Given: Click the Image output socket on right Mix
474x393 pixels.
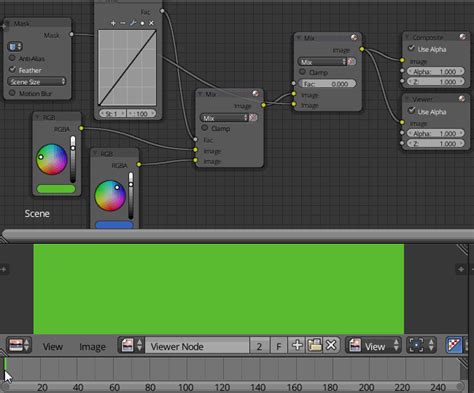Looking at the screenshot, I should click(x=362, y=49).
